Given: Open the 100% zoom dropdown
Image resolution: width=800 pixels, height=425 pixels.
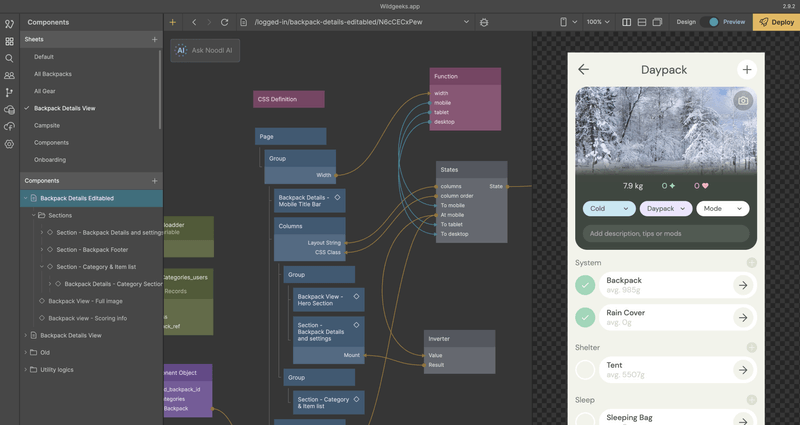Looking at the screenshot, I should (598, 22).
